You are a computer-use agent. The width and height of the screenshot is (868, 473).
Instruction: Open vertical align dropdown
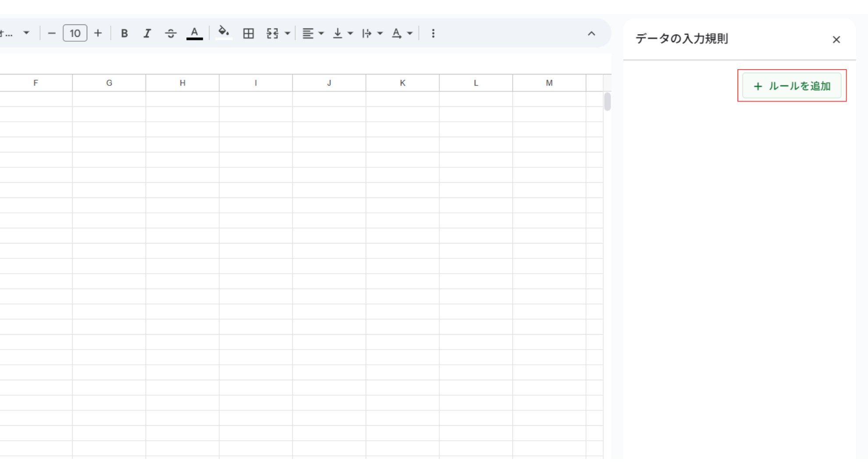click(342, 33)
